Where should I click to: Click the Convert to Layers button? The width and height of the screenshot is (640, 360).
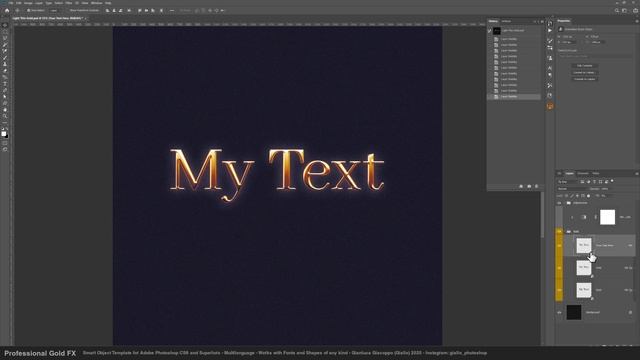pyautogui.click(x=584, y=79)
